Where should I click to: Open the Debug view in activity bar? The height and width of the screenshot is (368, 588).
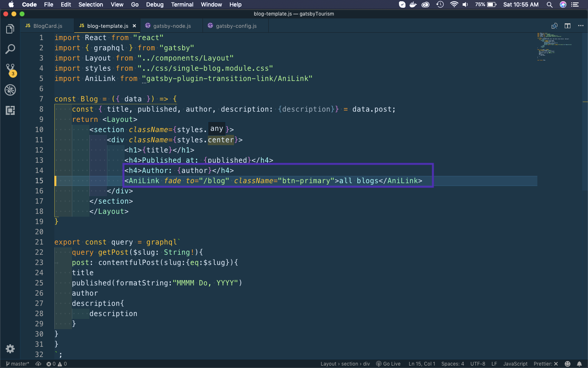(x=10, y=90)
